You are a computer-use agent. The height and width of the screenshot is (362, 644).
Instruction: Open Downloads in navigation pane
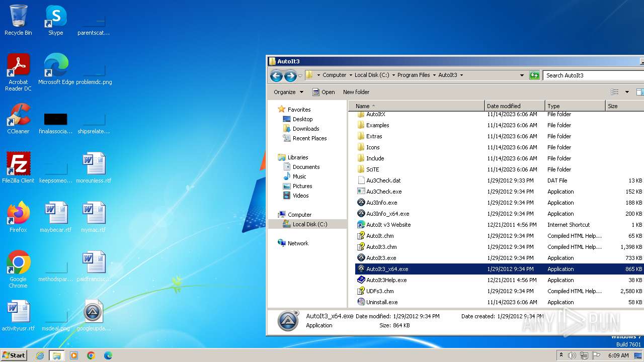(x=301, y=129)
